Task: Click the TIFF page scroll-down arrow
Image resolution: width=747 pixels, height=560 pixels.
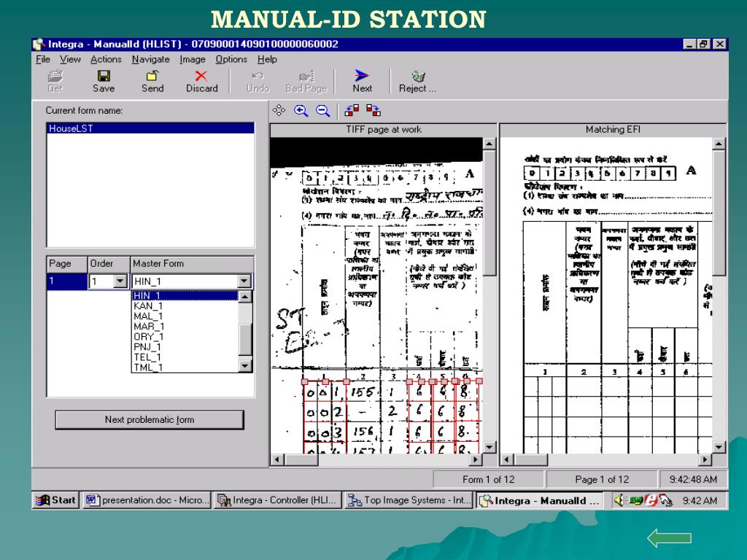Action: (489, 447)
